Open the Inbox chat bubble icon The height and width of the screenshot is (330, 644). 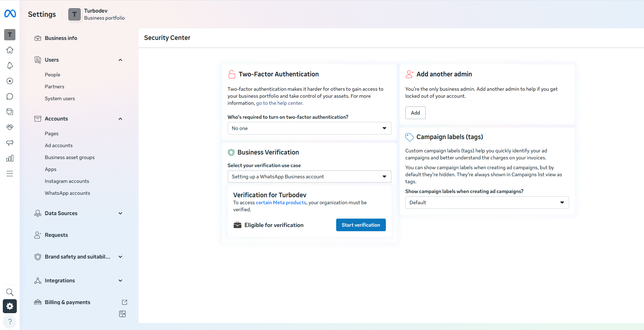[10, 96]
